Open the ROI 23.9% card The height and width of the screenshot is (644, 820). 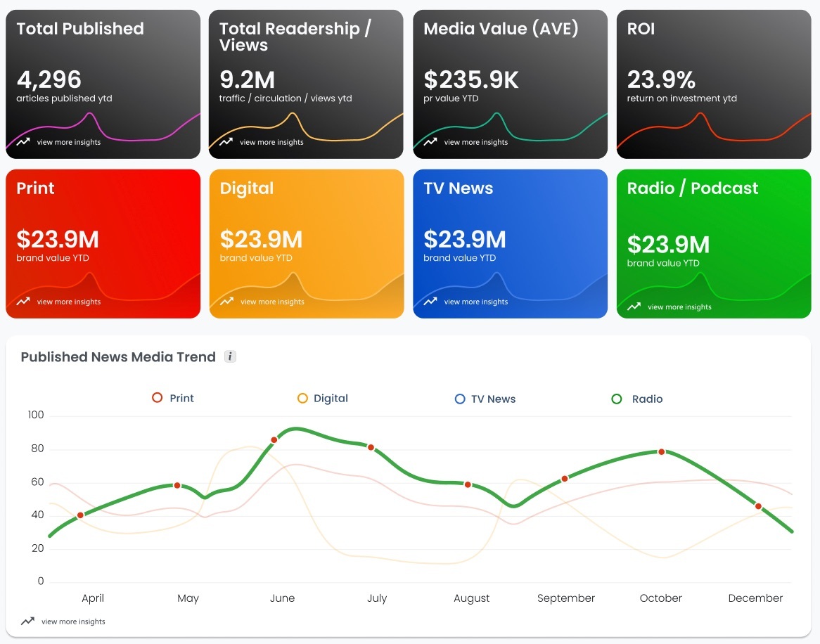714,84
